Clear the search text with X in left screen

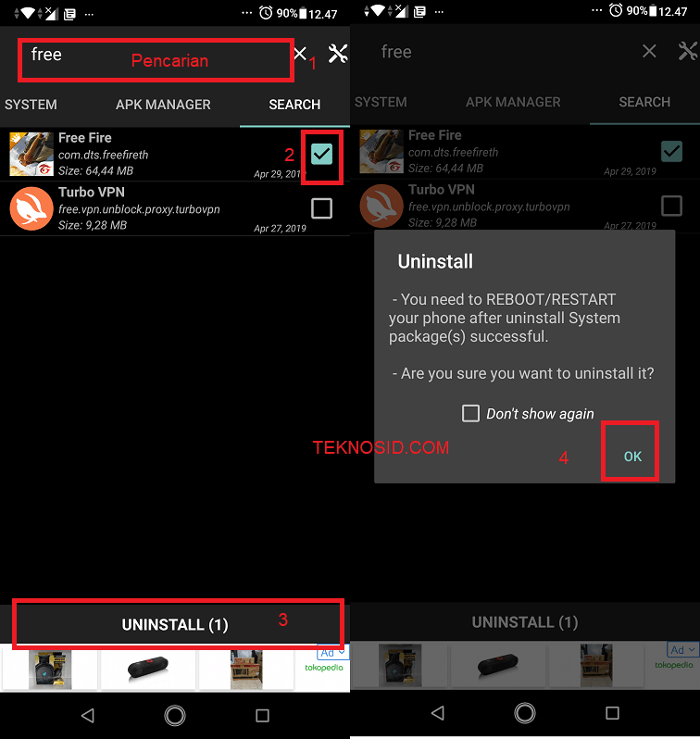[300, 54]
